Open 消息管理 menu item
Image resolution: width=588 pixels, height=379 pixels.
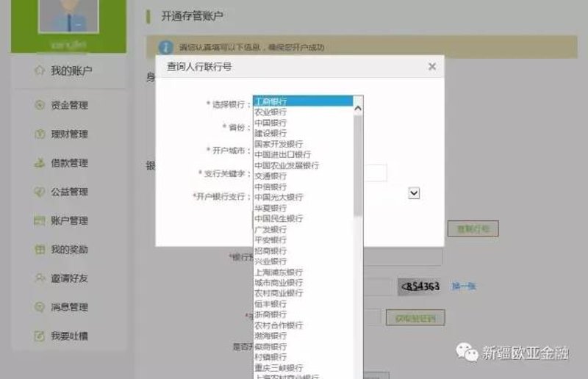pos(69,307)
